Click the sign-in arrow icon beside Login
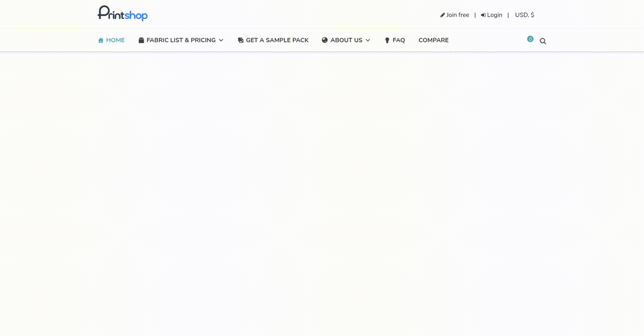This screenshot has height=336, width=644. point(484,15)
